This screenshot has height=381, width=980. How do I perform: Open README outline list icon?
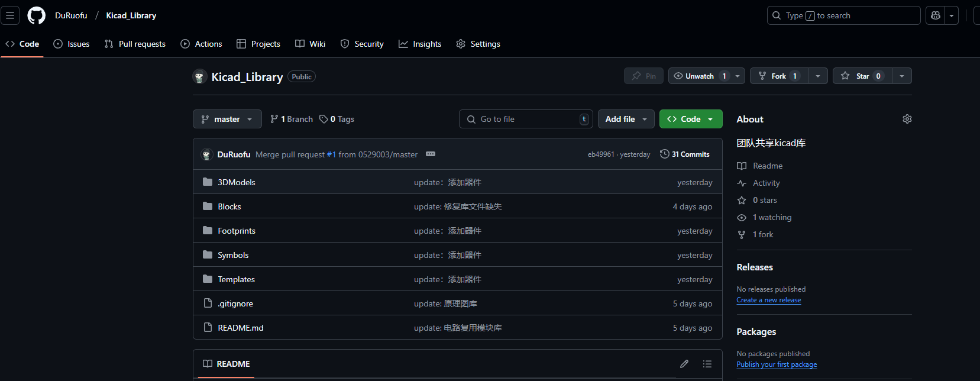point(707,364)
